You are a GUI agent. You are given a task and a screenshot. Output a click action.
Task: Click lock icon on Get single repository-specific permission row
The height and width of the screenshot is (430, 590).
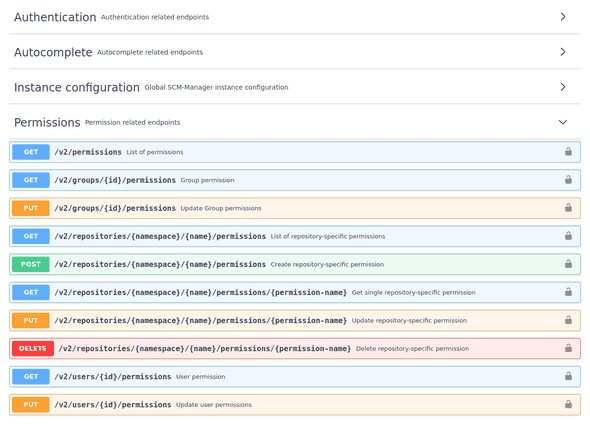(x=568, y=292)
